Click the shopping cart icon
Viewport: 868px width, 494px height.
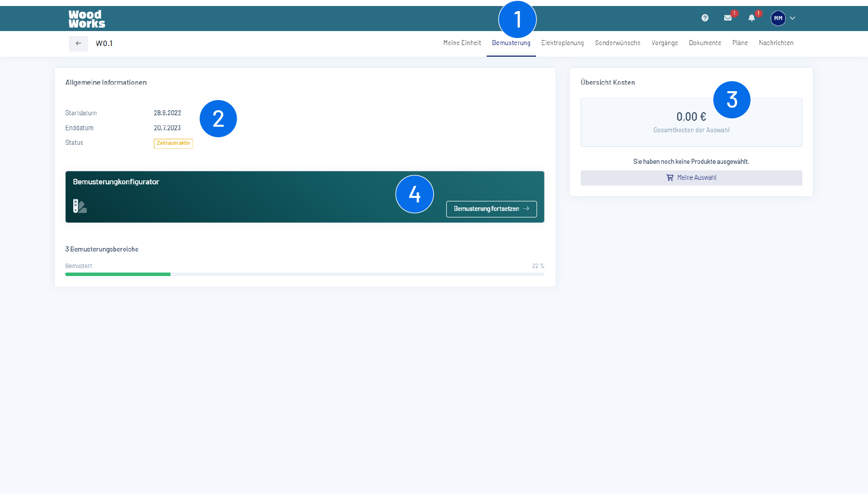[x=670, y=178]
